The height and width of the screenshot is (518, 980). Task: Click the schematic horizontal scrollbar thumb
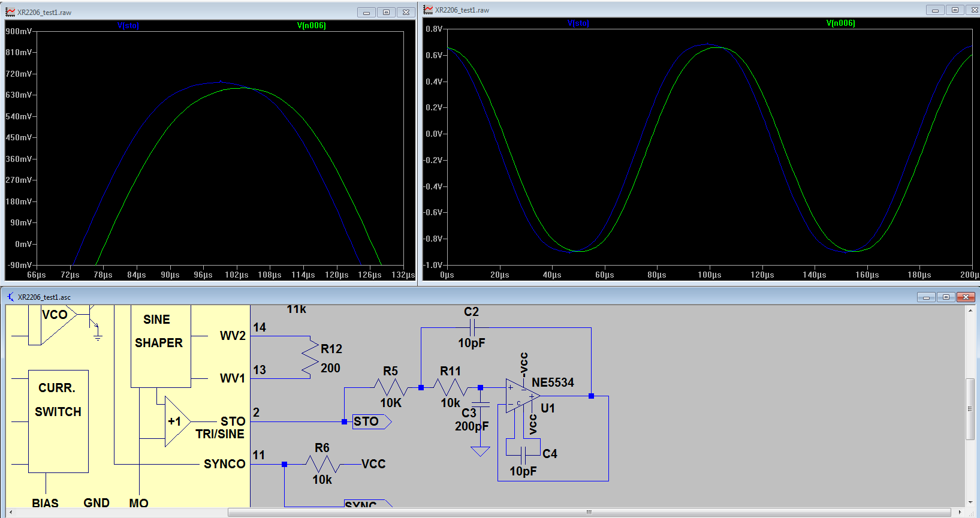[589, 512]
